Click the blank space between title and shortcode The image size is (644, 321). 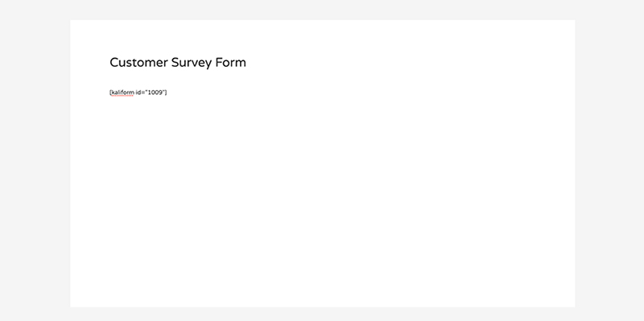(x=178, y=80)
